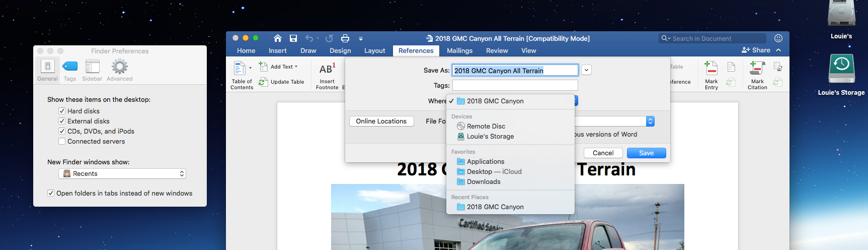Collapse the ribbon with the chevron

pos(778,50)
